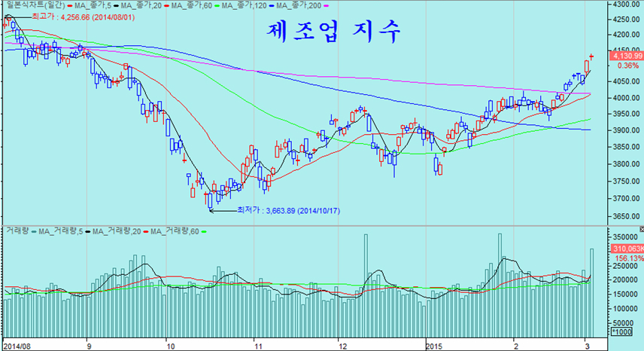Click the 2014/08 date on time axis
Viewport: 644px width, 351px height.
click(x=15, y=346)
